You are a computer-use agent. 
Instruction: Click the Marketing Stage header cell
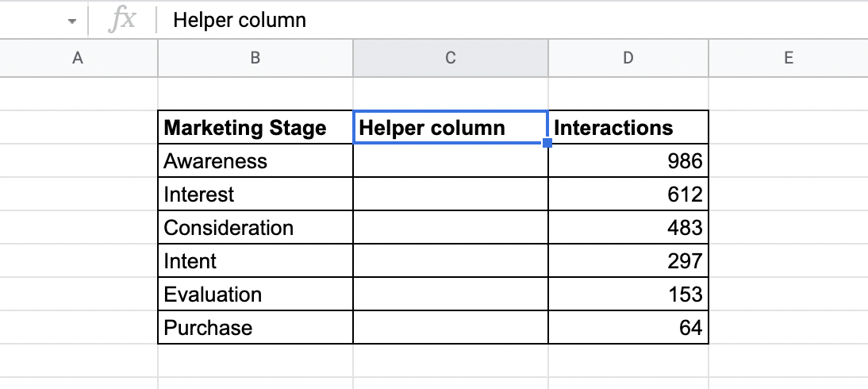click(x=255, y=128)
